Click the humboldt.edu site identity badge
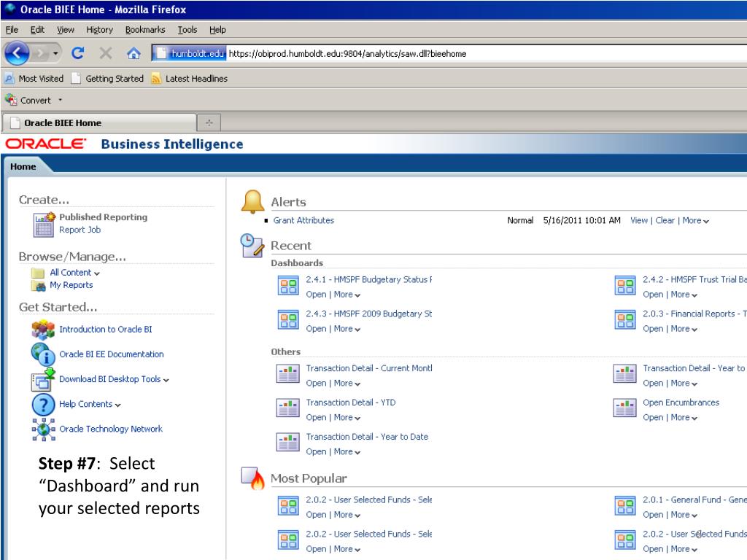 tap(190, 53)
